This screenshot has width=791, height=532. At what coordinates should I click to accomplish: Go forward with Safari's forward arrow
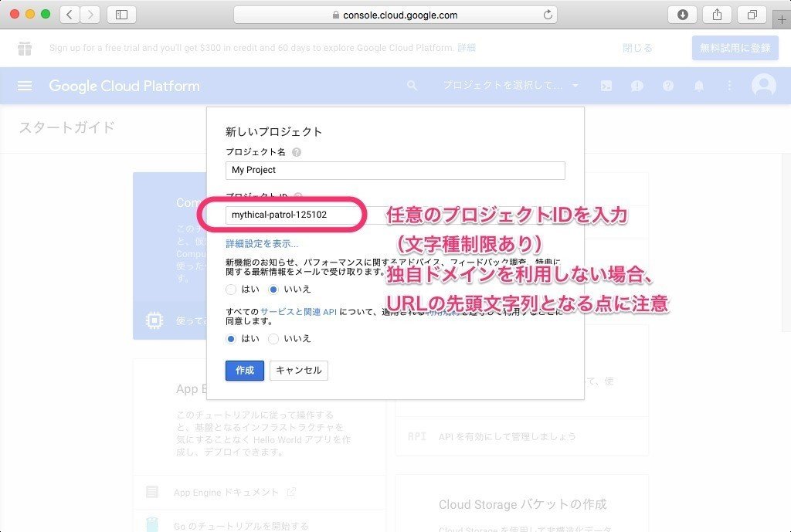pos(90,15)
